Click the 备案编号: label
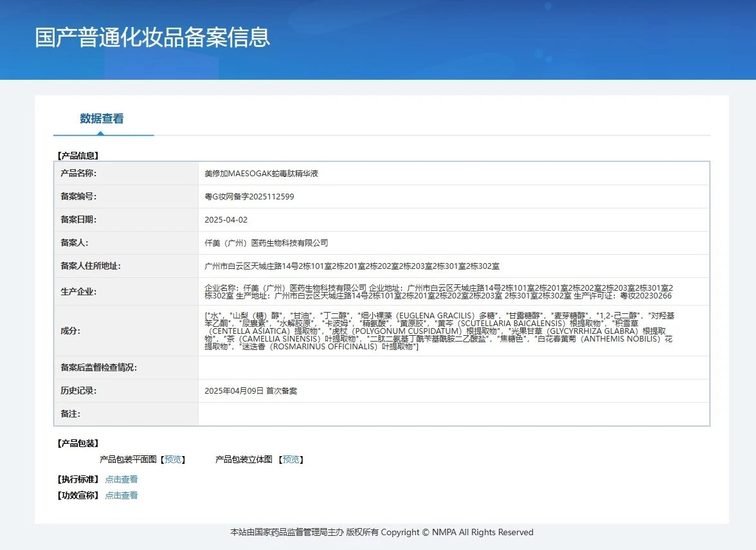Viewport: 756px width, 550px height. pos(78,196)
